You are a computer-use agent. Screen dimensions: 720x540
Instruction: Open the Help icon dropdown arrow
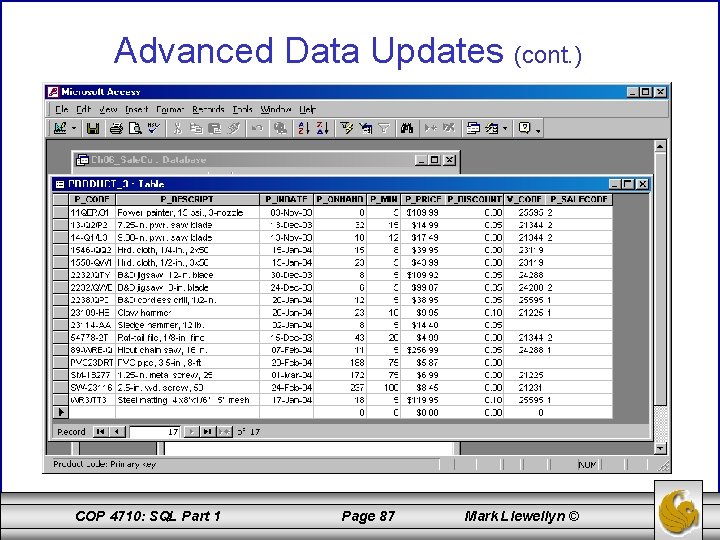[538, 129]
